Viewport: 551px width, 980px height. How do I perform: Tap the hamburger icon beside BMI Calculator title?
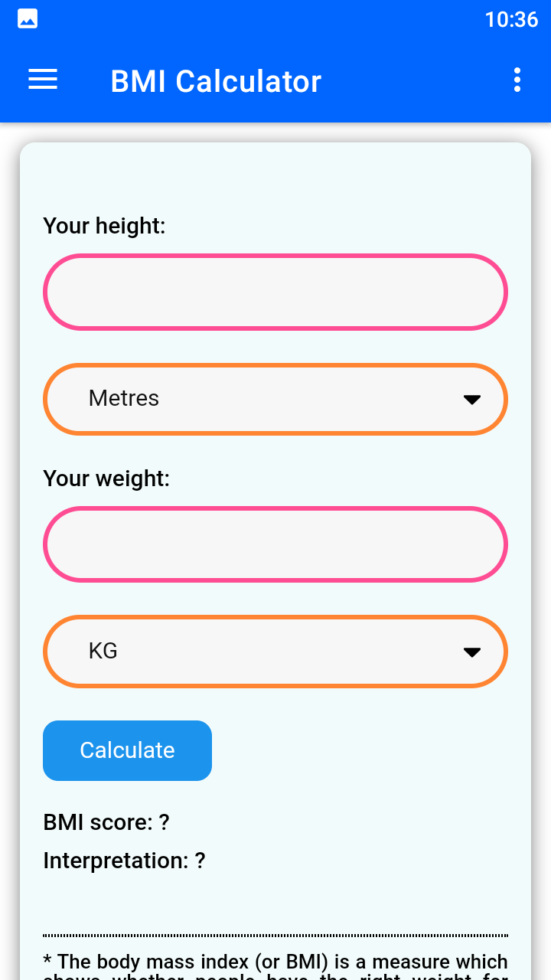click(42, 80)
